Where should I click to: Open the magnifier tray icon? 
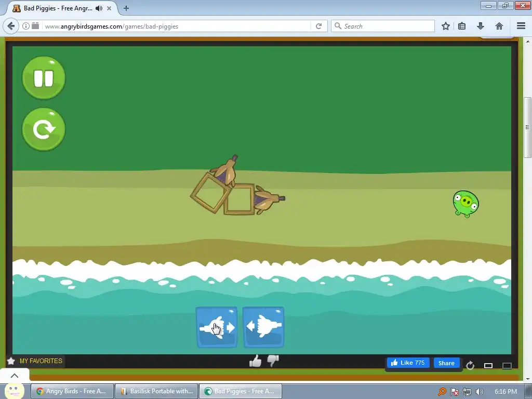(442, 392)
